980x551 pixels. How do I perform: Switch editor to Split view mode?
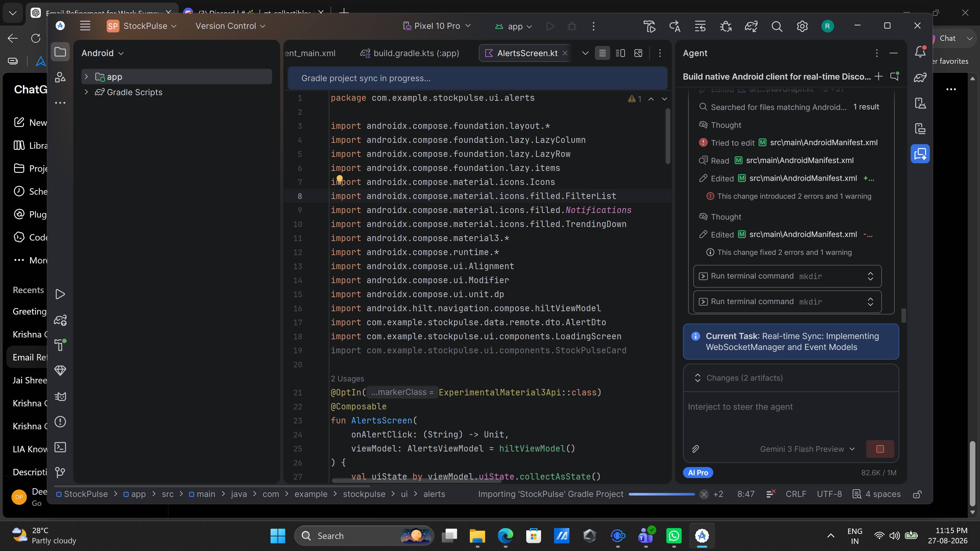pos(620,53)
